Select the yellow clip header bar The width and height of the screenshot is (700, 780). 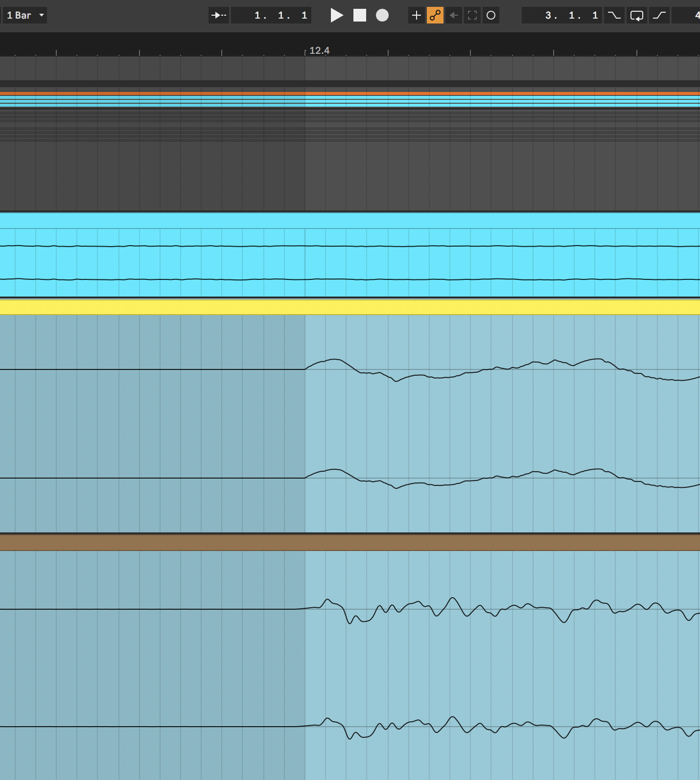click(x=350, y=307)
